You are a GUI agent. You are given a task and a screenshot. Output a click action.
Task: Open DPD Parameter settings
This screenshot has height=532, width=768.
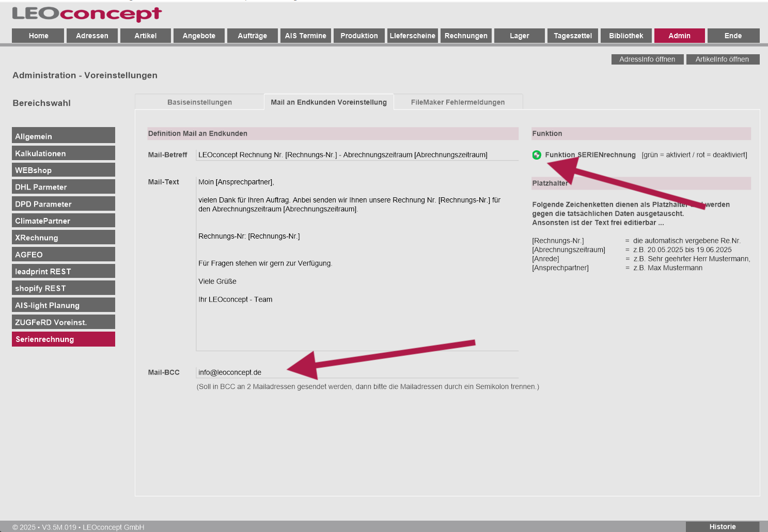click(x=64, y=204)
